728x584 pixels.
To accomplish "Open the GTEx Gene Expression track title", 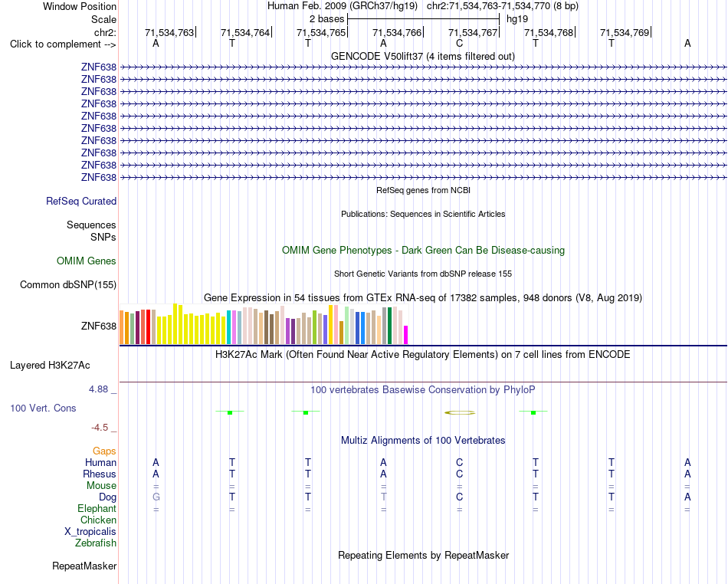I will click(x=423, y=297).
